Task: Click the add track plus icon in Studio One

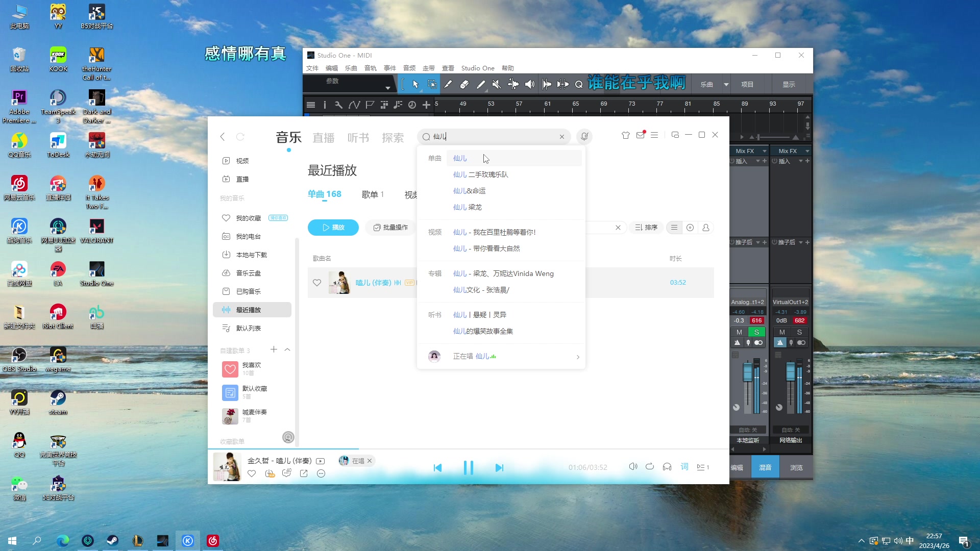Action: click(x=426, y=105)
